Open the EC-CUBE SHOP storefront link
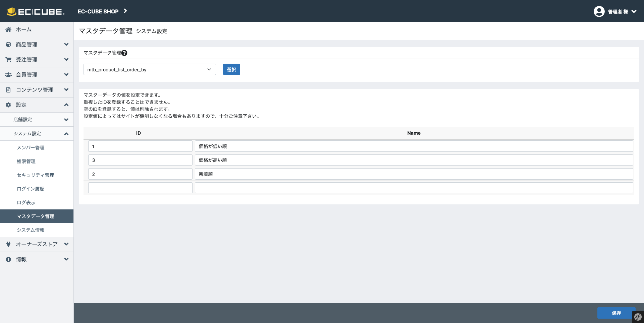This screenshot has width=644, height=323. point(98,11)
